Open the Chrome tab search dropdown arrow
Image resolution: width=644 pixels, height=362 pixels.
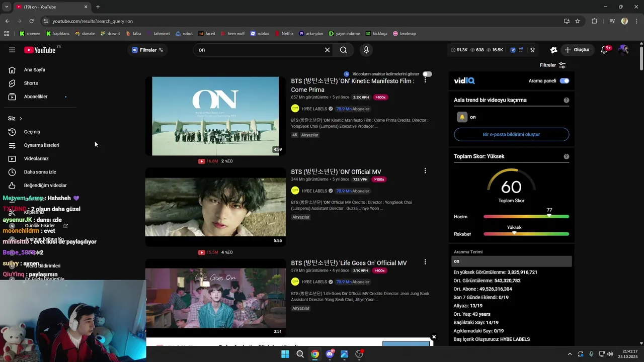(7, 7)
